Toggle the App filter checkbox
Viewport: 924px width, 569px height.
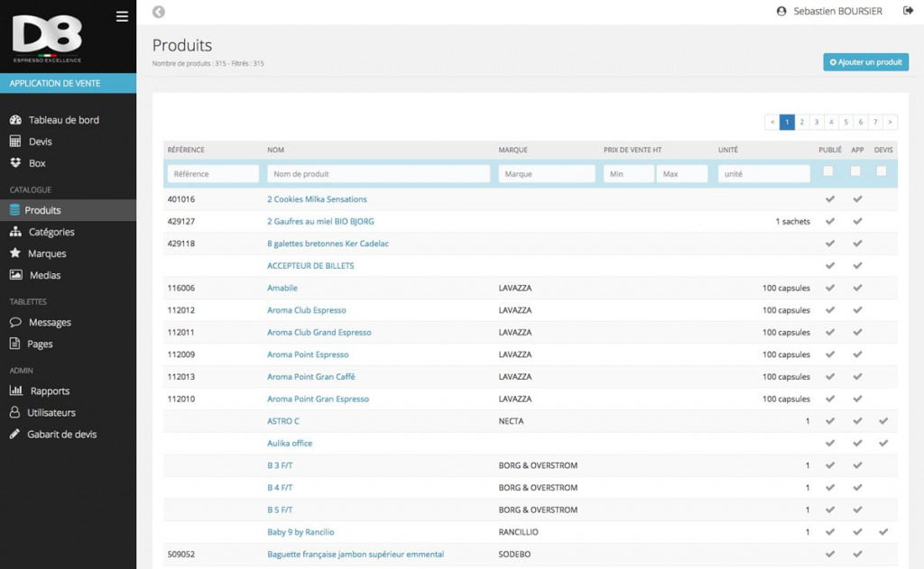tap(855, 170)
